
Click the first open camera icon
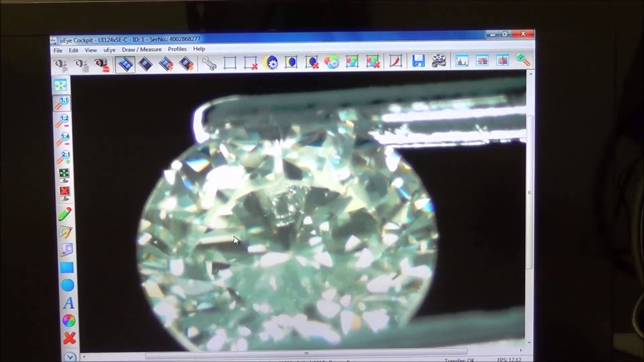[61, 65]
